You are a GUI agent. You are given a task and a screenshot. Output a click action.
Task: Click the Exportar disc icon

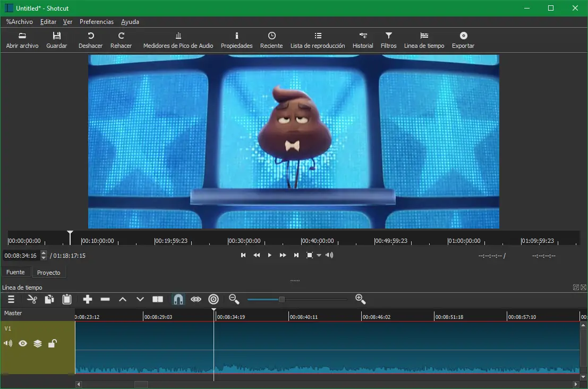463,40
